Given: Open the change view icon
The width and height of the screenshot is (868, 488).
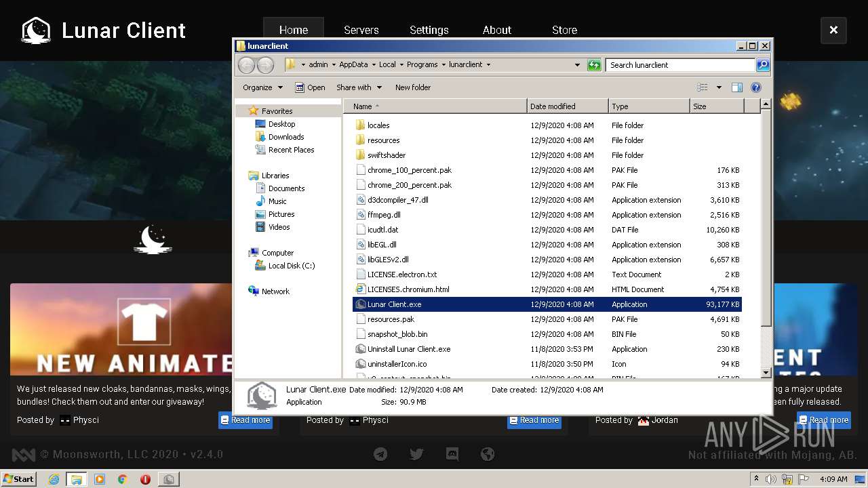Looking at the screenshot, I should coord(702,87).
